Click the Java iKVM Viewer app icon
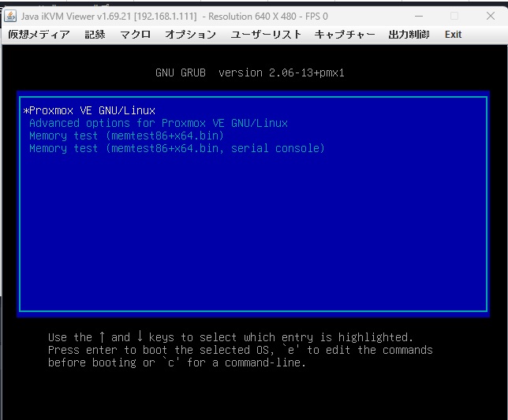The height and width of the screenshot is (420, 508). [x=10, y=16]
